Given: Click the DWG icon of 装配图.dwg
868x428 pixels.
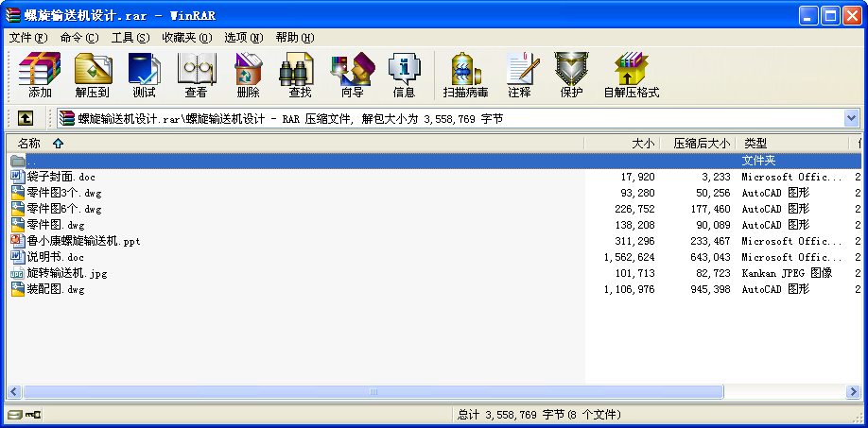Looking at the screenshot, I should pyautogui.click(x=18, y=289).
